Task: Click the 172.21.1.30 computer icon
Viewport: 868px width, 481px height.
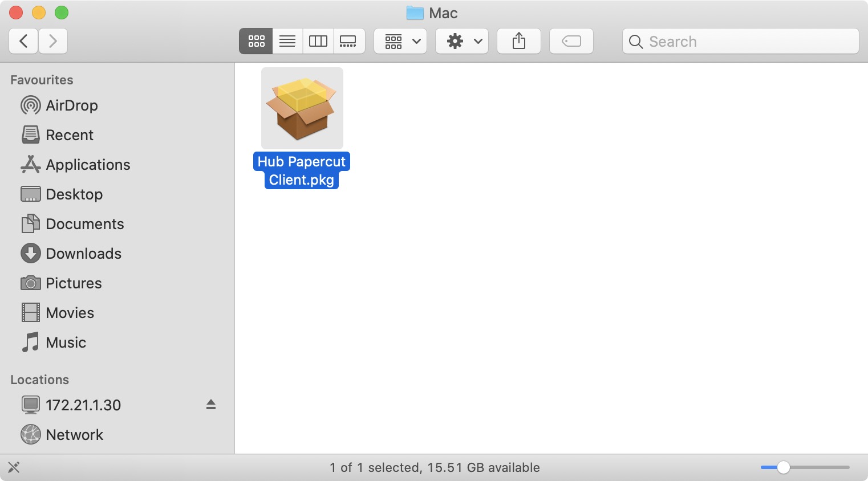Action: click(x=31, y=405)
